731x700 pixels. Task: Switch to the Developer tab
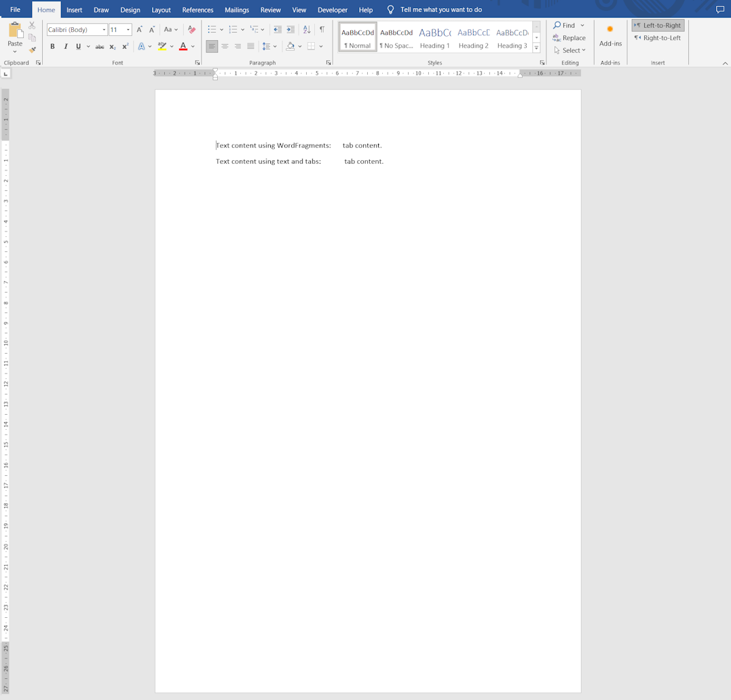[x=333, y=10]
